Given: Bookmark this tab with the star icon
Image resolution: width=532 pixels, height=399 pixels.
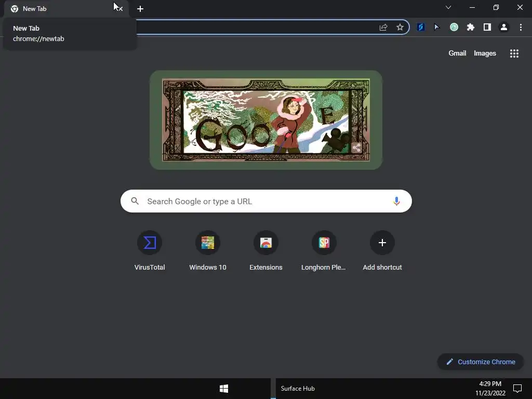Looking at the screenshot, I should click(400, 27).
